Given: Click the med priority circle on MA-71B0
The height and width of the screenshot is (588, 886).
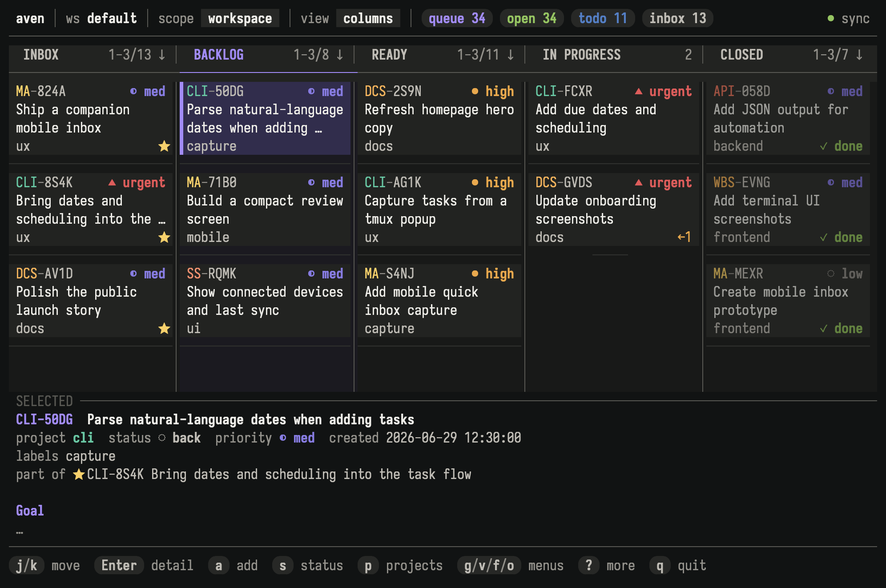Looking at the screenshot, I should [x=311, y=182].
